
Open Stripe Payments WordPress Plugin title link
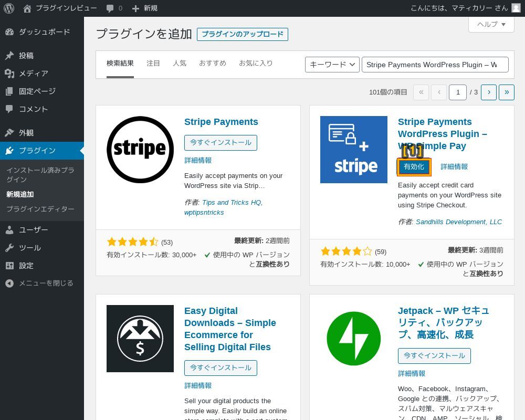(x=442, y=134)
